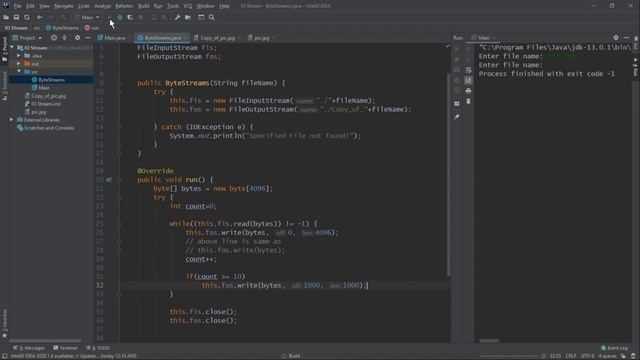Collapse the IO Stream root node
The image size is (640, 360).
(x=12, y=48)
